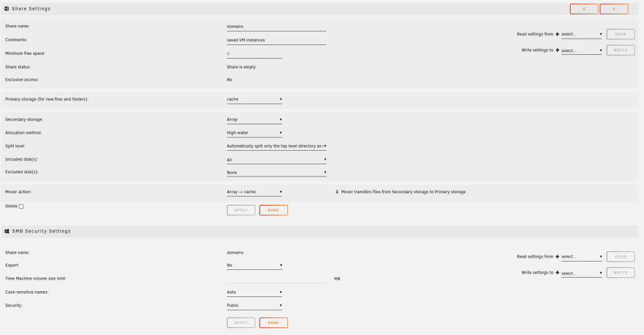Click Write button in SMB Security Settings
644x335 pixels.
(621, 273)
